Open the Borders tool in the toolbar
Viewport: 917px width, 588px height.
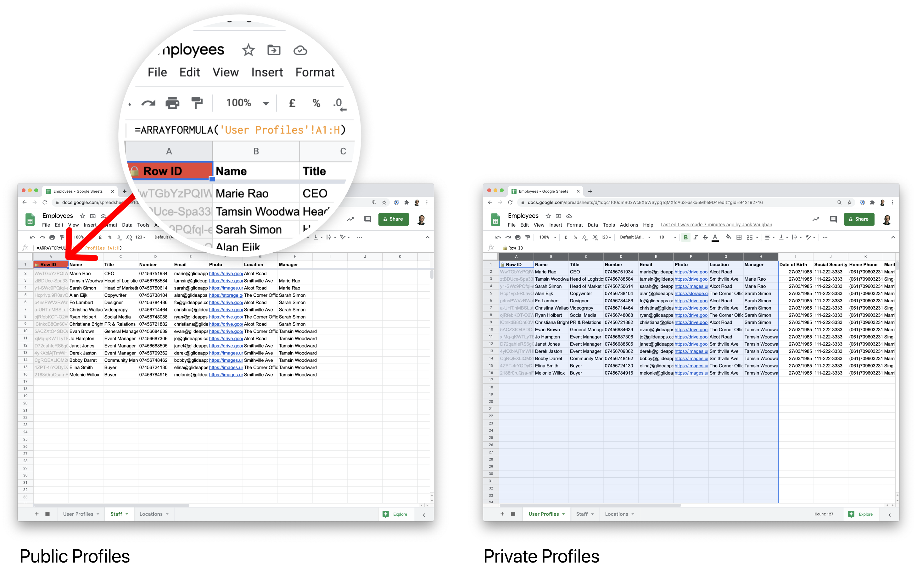[x=739, y=237]
